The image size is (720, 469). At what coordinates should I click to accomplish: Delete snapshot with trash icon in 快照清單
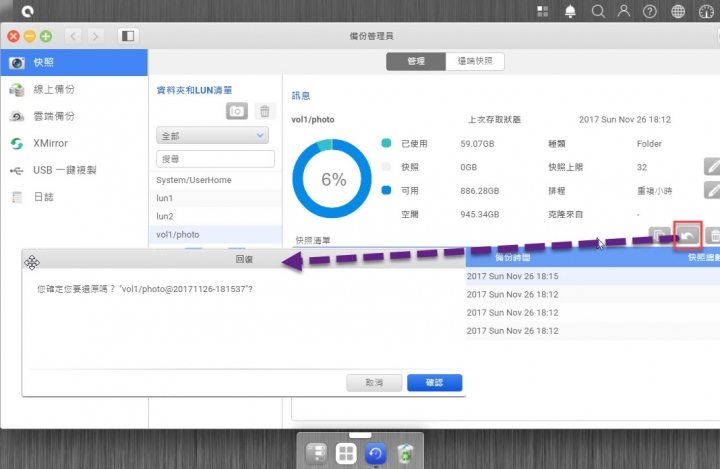coord(713,236)
